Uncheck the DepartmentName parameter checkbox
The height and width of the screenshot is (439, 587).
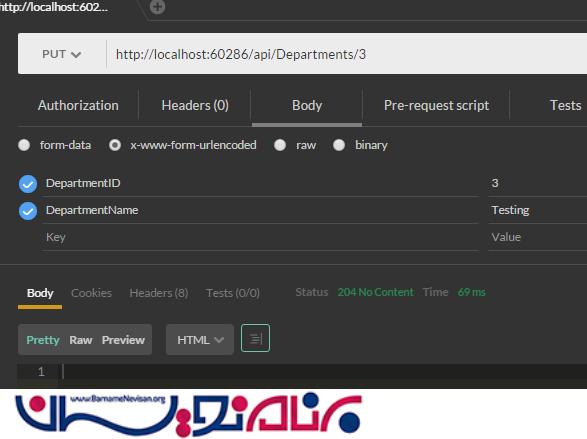point(28,211)
